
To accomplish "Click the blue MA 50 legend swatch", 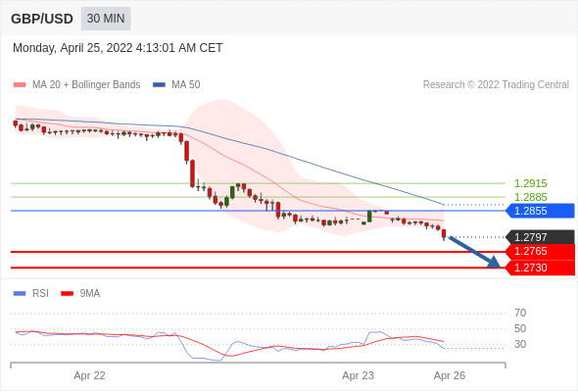I will 160,85.
